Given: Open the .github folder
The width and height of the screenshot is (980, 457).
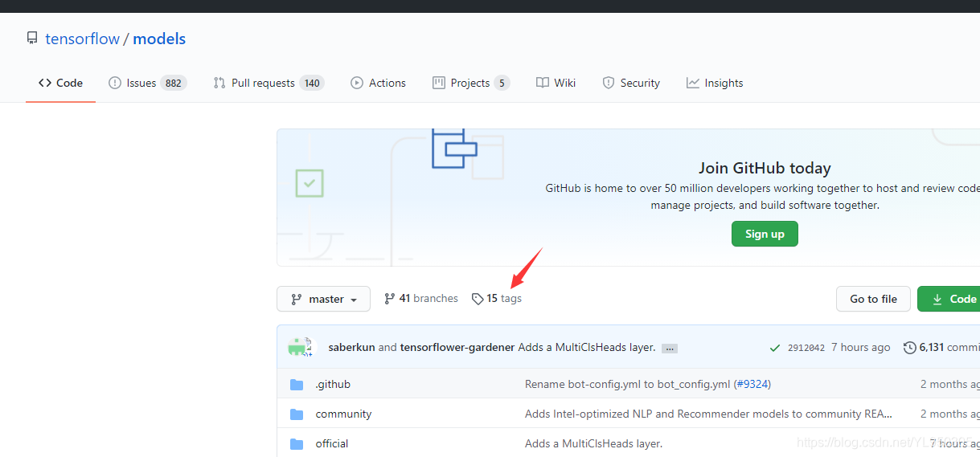Looking at the screenshot, I should 333,384.
